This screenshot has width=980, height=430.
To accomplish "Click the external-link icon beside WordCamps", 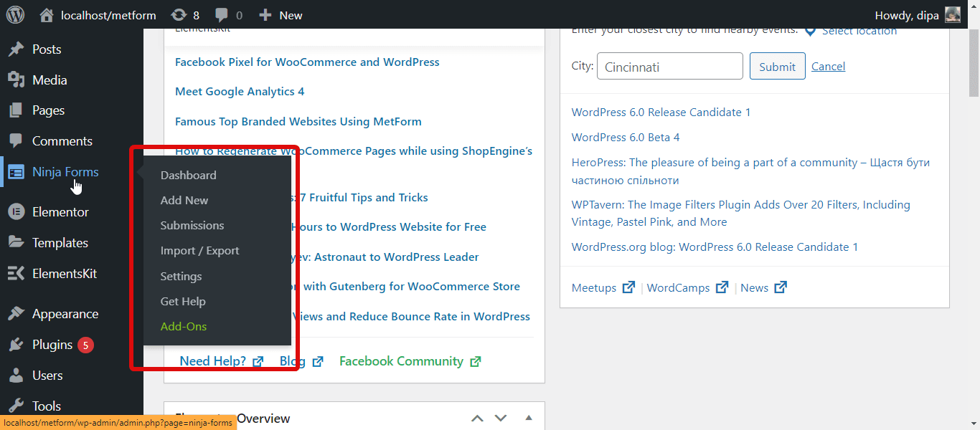I will pyautogui.click(x=720, y=287).
